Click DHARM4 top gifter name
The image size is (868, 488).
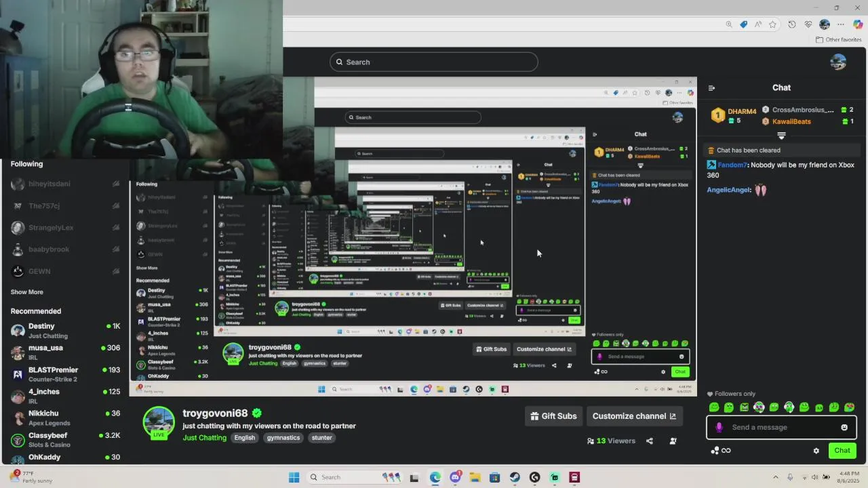coord(742,111)
